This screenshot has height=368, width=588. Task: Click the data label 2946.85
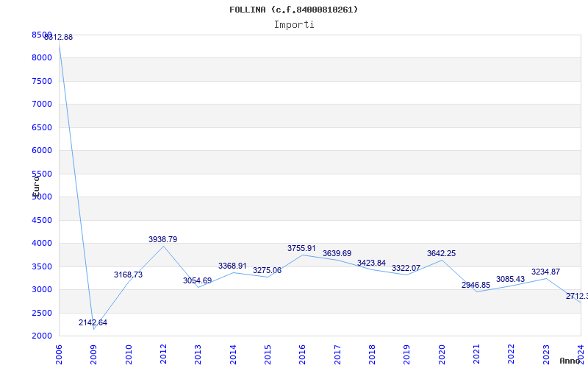[476, 286]
